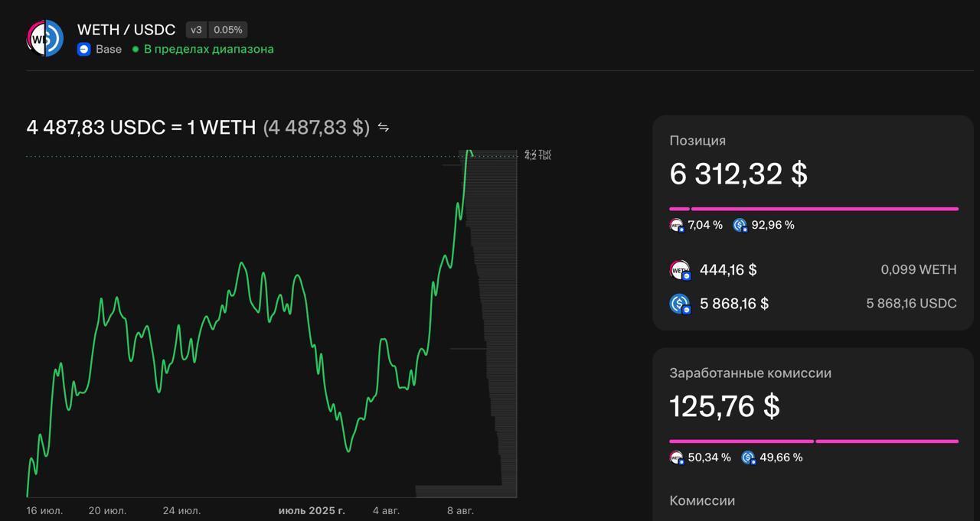The image size is (980, 521).
Task: Click the USDC token icon beside 5 868,16 $
Action: pyautogui.click(x=680, y=304)
